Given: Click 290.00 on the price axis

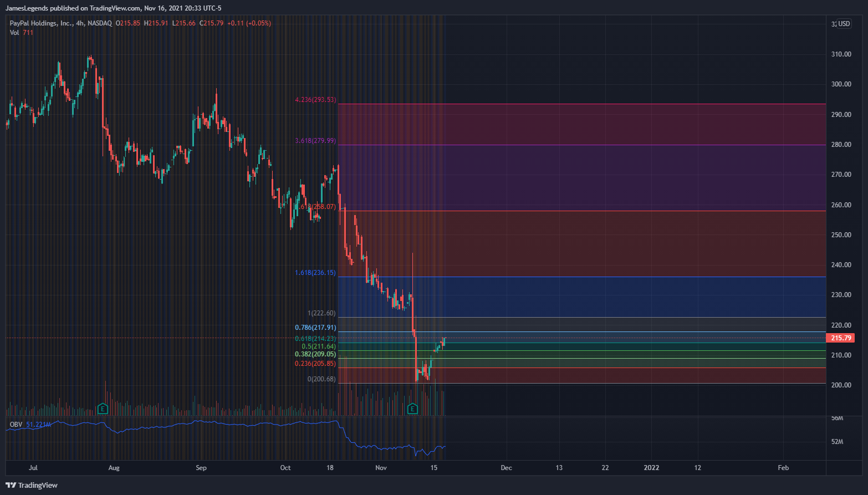Looking at the screenshot, I should point(841,115).
